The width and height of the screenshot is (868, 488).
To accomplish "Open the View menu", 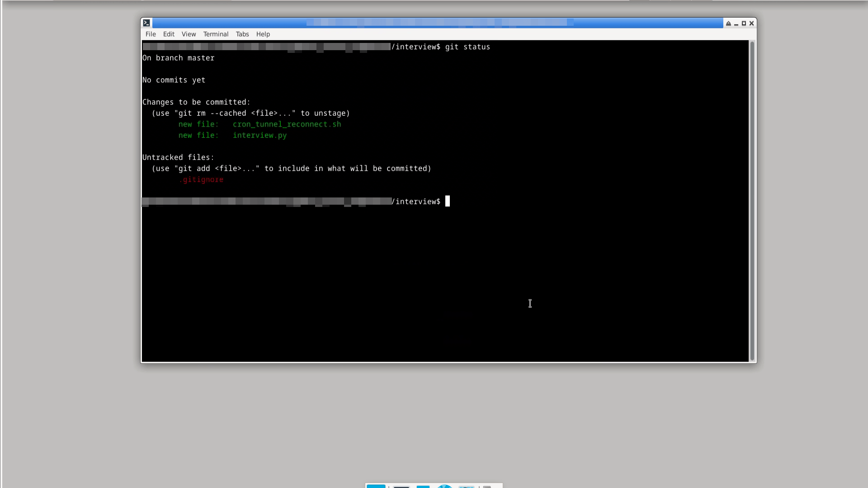I will click(189, 34).
